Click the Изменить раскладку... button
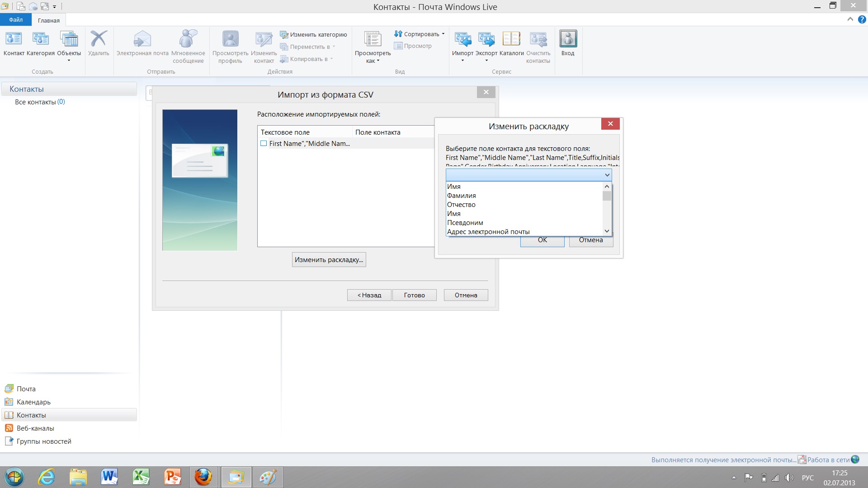 point(329,260)
